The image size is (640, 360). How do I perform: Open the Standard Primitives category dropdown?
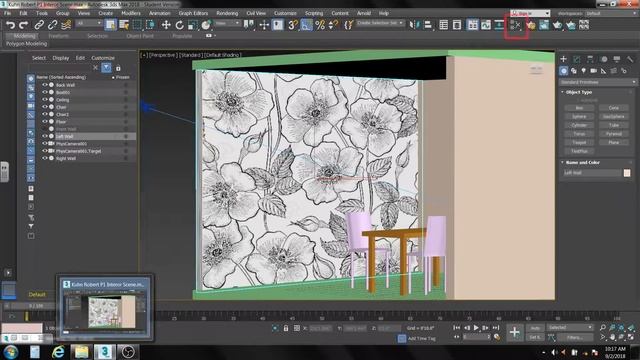click(x=598, y=82)
